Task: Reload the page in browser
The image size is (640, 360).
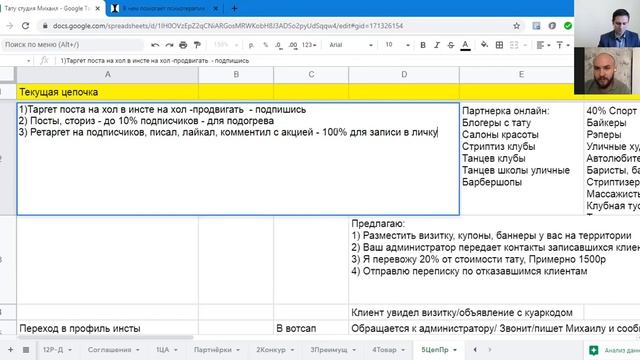Action: point(25,26)
